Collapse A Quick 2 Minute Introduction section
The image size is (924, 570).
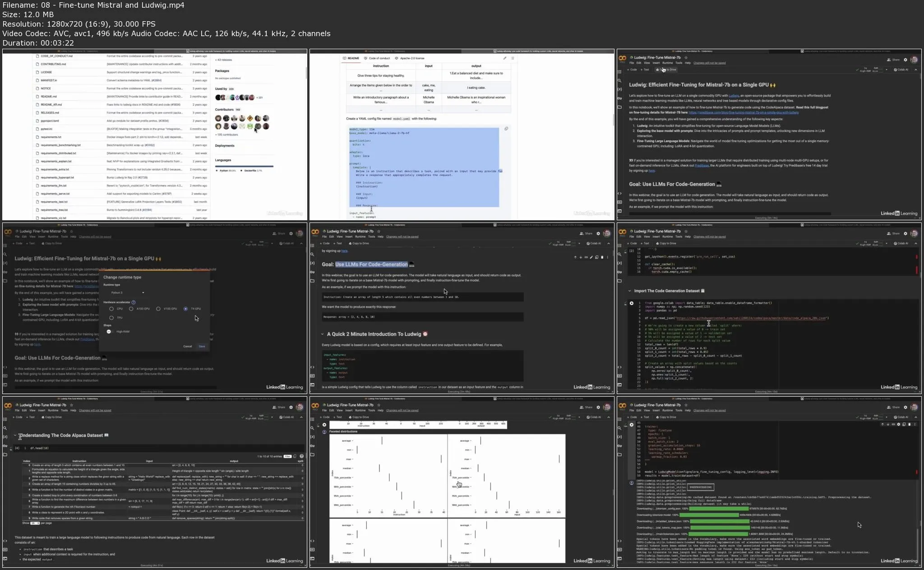pos(323,334)
